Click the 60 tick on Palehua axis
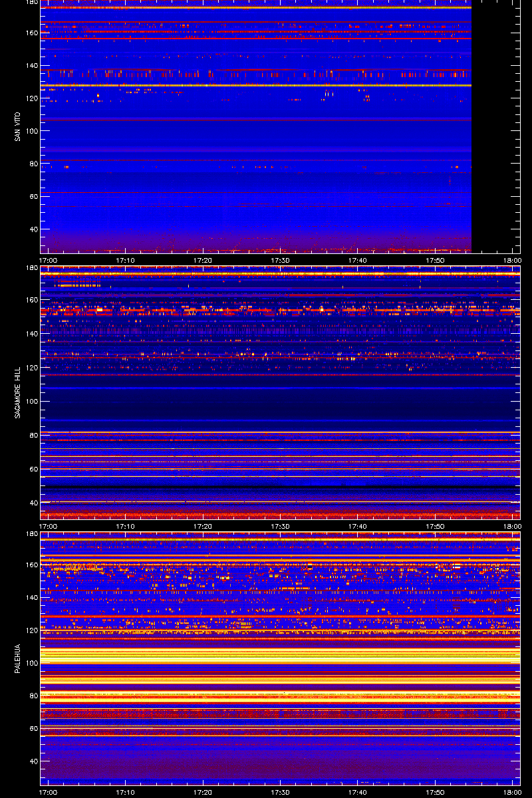This screenshot has width=532, height=798. coord(33,729)
